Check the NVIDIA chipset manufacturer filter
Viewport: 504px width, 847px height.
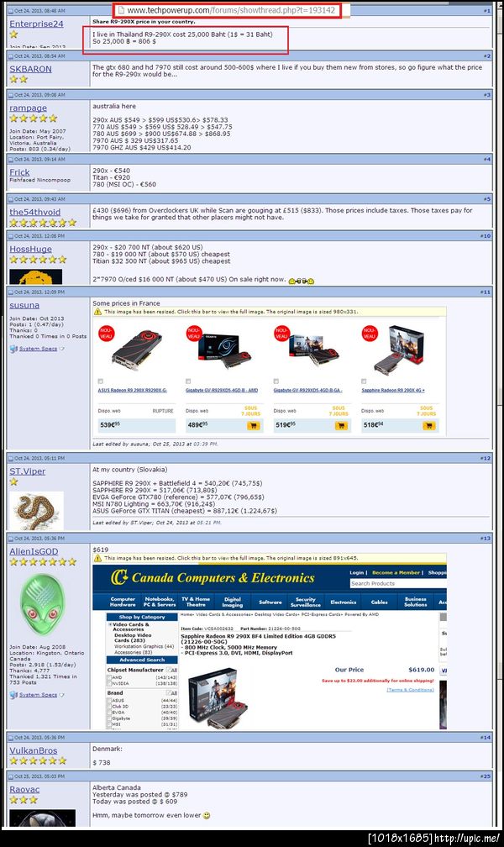tap(109, 683)
